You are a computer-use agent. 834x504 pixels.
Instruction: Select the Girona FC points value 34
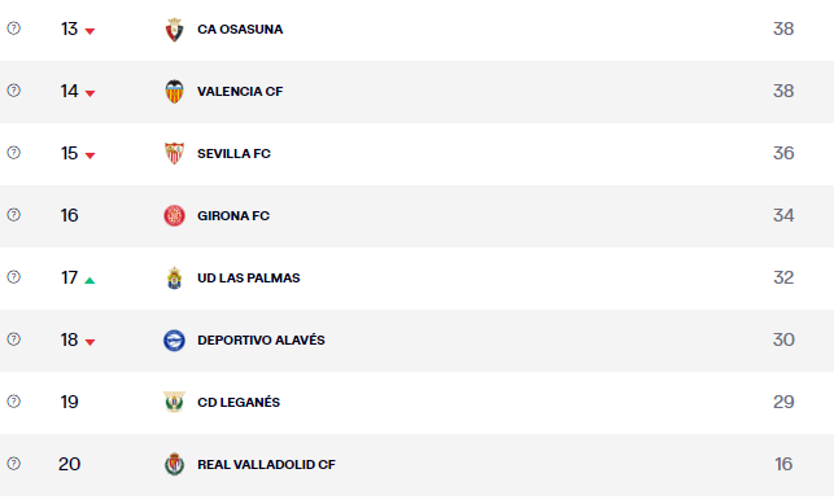click(784, 215)
